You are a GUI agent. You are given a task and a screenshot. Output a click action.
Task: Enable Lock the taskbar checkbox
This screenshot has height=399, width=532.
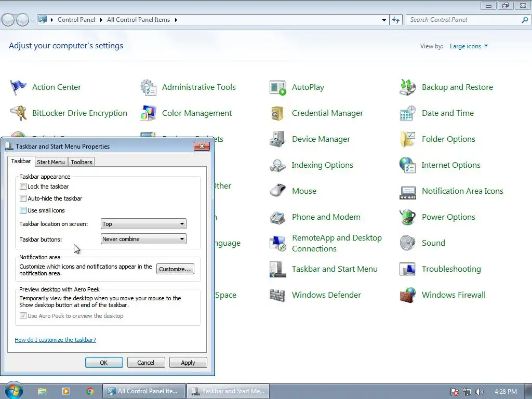(23, 187)
